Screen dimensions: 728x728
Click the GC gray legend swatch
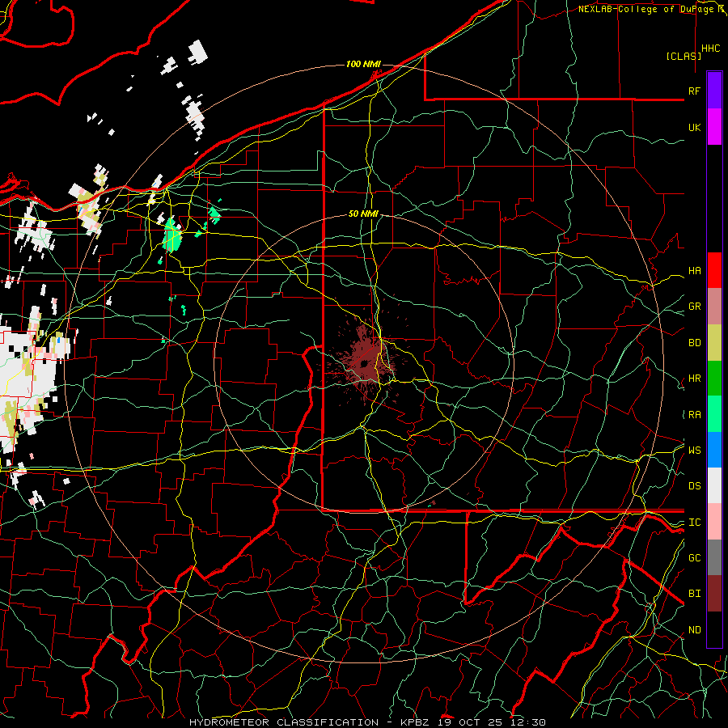click(x=714, y=557)
